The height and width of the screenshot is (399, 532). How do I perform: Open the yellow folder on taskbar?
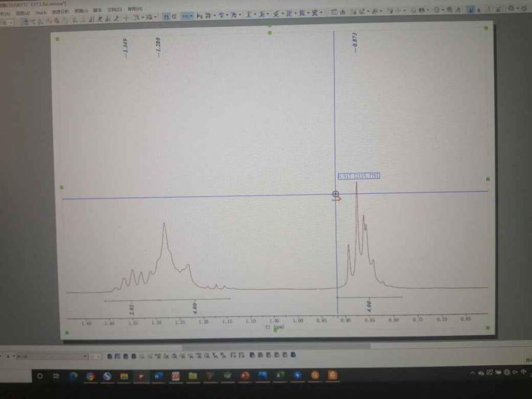[x=193, y=375]
